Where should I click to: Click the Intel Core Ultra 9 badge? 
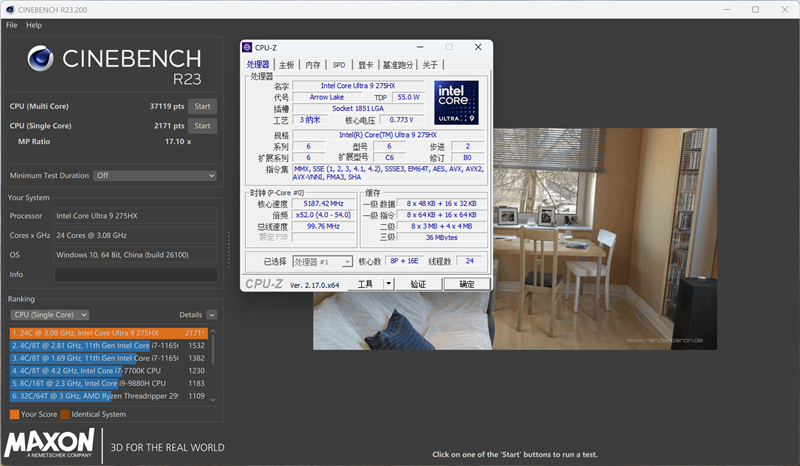click(x=455, y=103)
